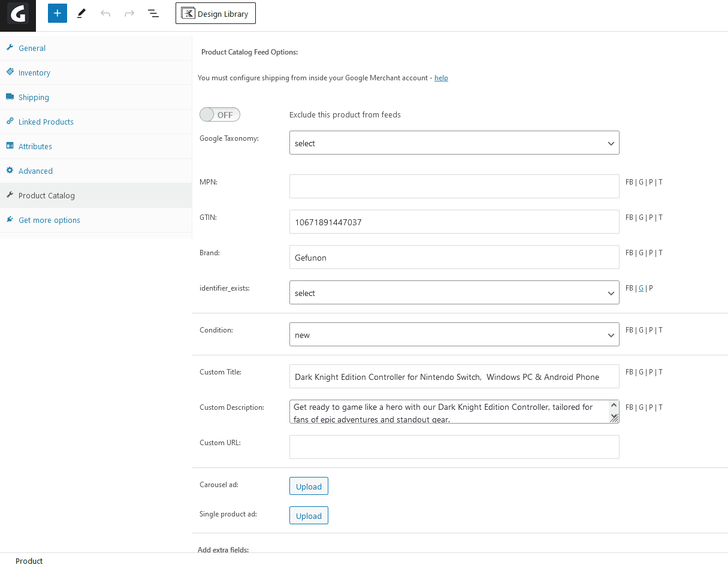Click the site logo icon in top-left

point(18,14)
